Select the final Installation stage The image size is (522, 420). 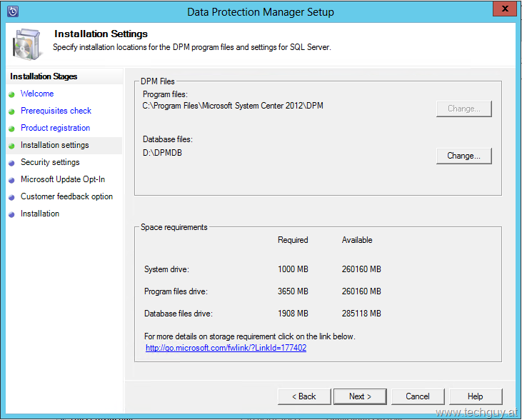40,214
